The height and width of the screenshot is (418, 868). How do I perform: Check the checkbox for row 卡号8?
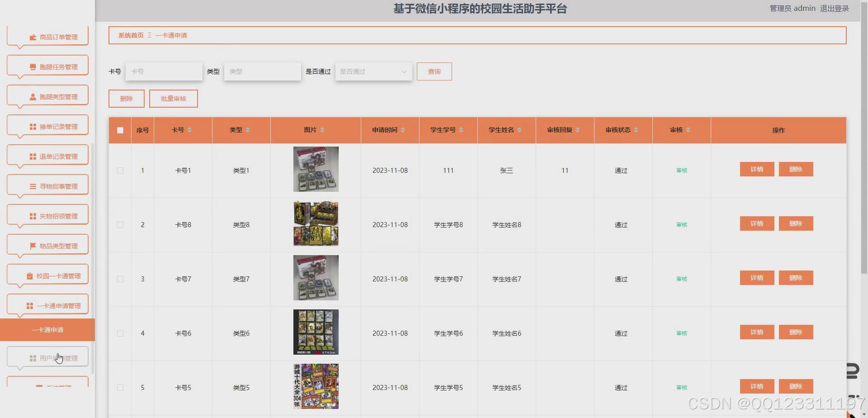(x=120, y=225)
